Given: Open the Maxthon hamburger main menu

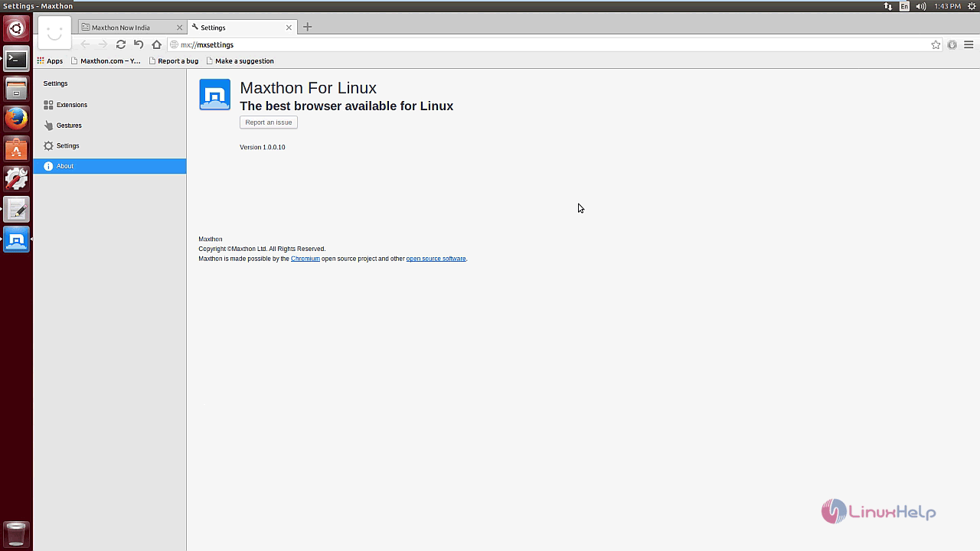Looking at the screenshot, I should coord(969,44).
